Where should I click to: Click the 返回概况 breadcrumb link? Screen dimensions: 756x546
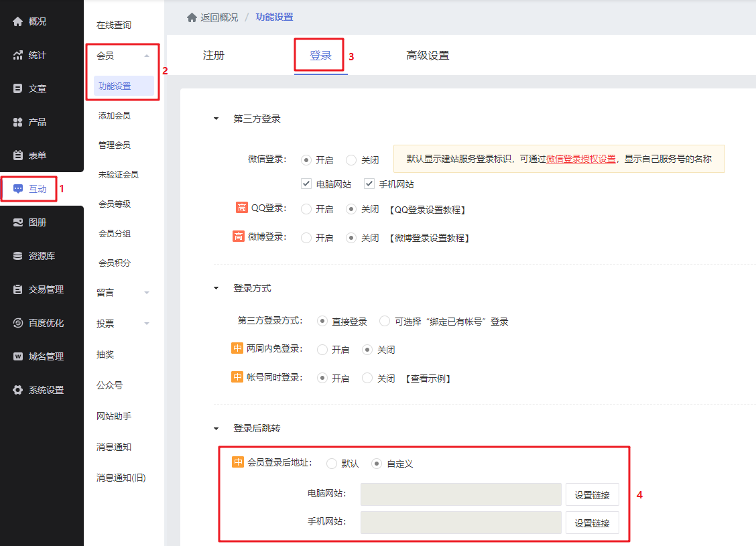219,17
